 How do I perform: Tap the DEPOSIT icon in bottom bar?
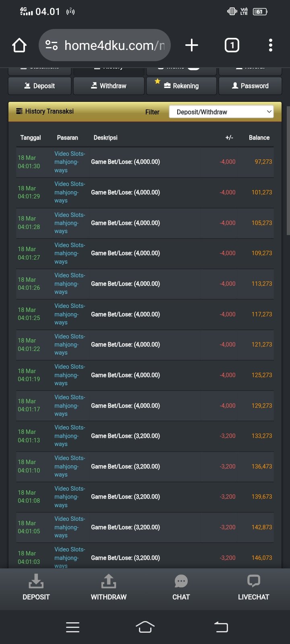pos(36,582)
